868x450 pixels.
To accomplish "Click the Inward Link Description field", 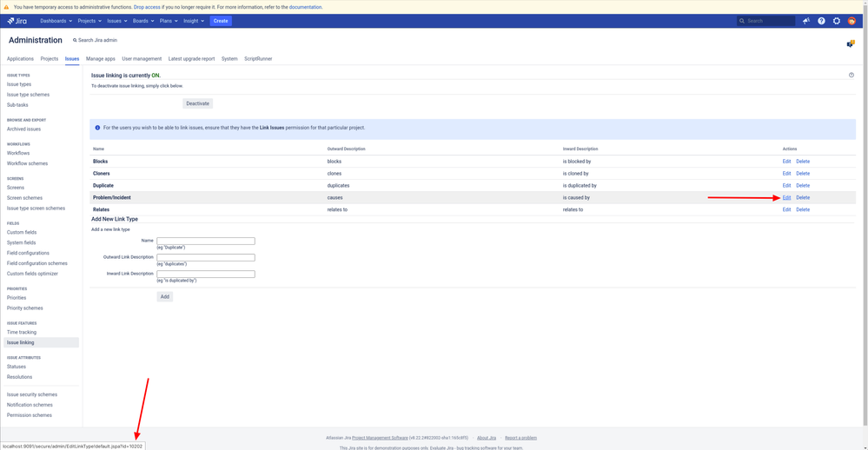I will tap(206, 274).
